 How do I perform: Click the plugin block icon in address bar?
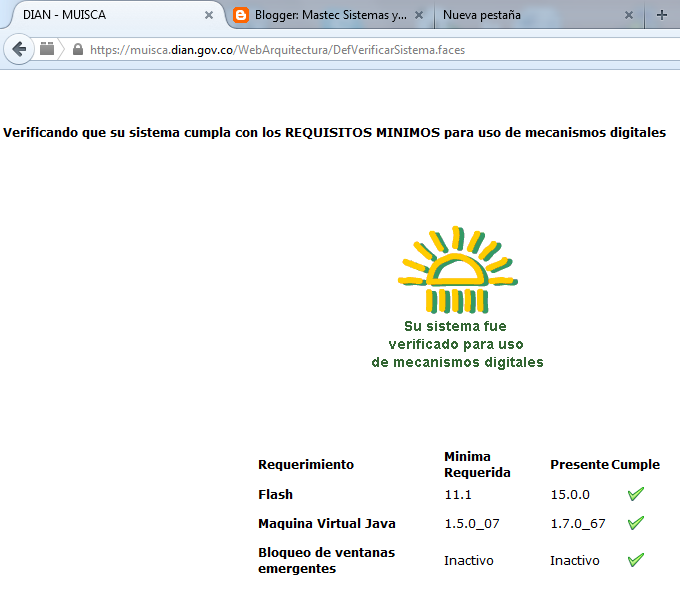click(x=47, y=49)
